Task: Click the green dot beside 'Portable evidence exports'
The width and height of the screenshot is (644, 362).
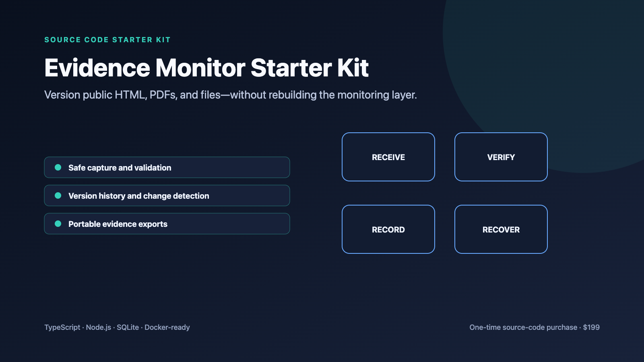Action: click(x=58, y=224)
